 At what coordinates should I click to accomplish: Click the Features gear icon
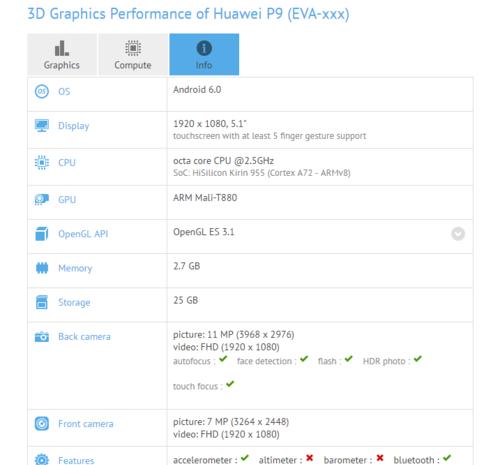click(42, 460)
